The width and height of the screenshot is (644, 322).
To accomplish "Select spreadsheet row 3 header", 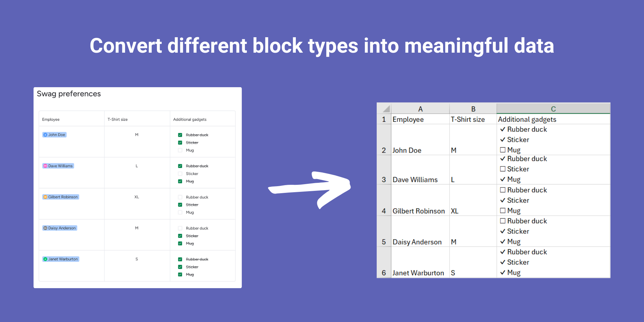I will click(x=384, y=170).
